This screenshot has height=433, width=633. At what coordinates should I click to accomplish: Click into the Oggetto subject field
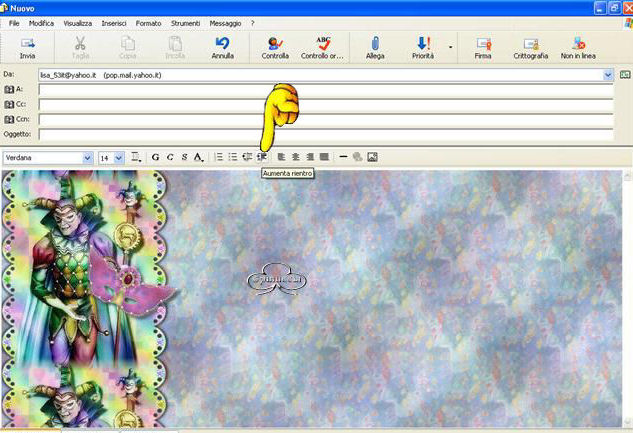click(326, 134)
